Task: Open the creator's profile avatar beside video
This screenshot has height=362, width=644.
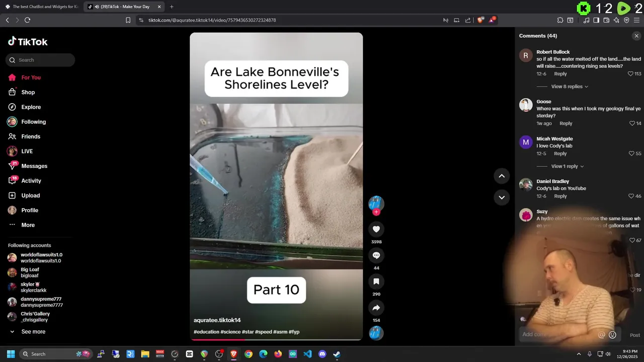Action: coord(376,203)
